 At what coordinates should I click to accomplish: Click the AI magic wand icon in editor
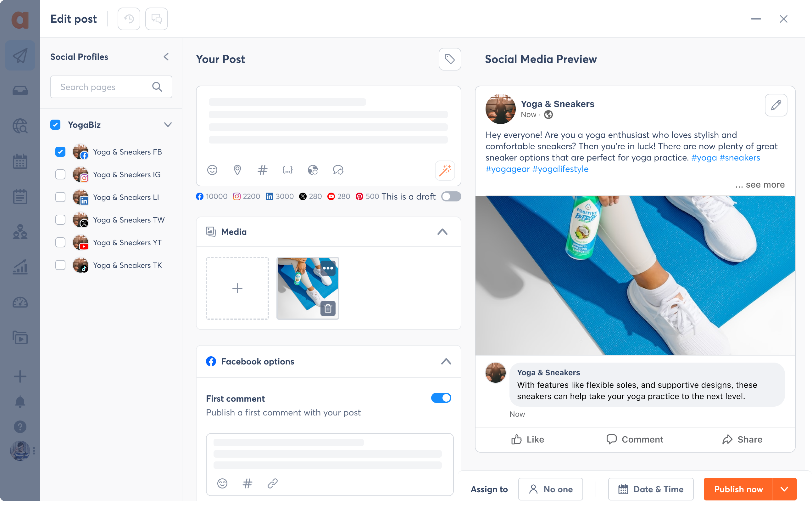445,170
